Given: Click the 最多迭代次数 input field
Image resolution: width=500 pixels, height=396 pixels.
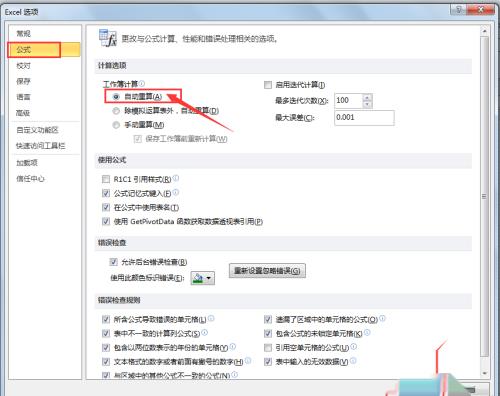Looking at the screenshot, I should (348, 101).
